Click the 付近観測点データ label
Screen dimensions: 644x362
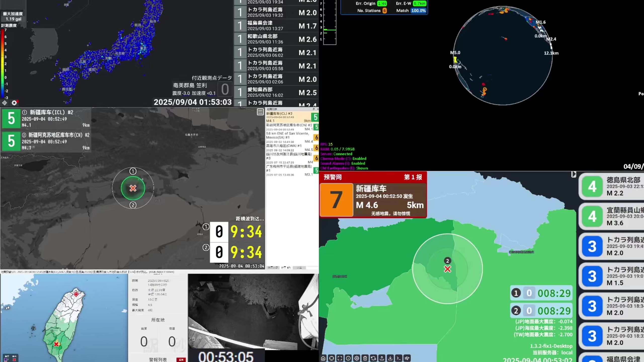212,78
